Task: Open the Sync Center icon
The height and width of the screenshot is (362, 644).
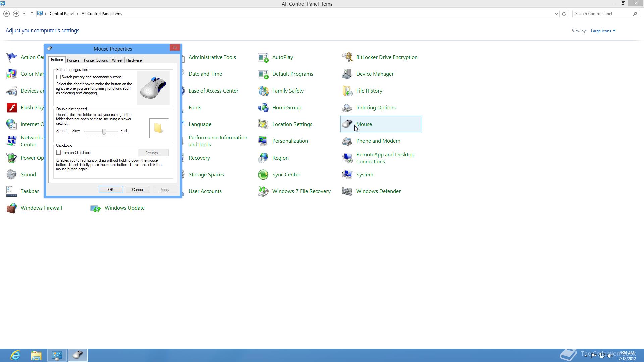Action: (263, 175)
